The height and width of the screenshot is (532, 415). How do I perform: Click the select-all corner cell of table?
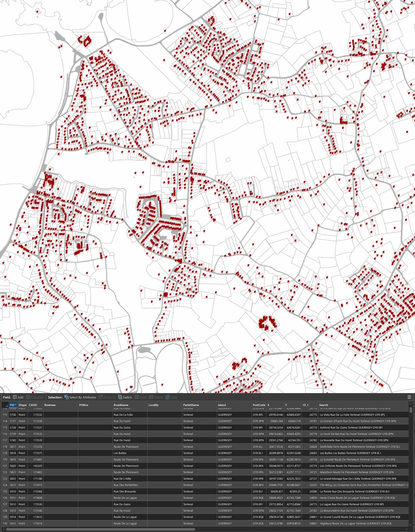tap(5, 405)
